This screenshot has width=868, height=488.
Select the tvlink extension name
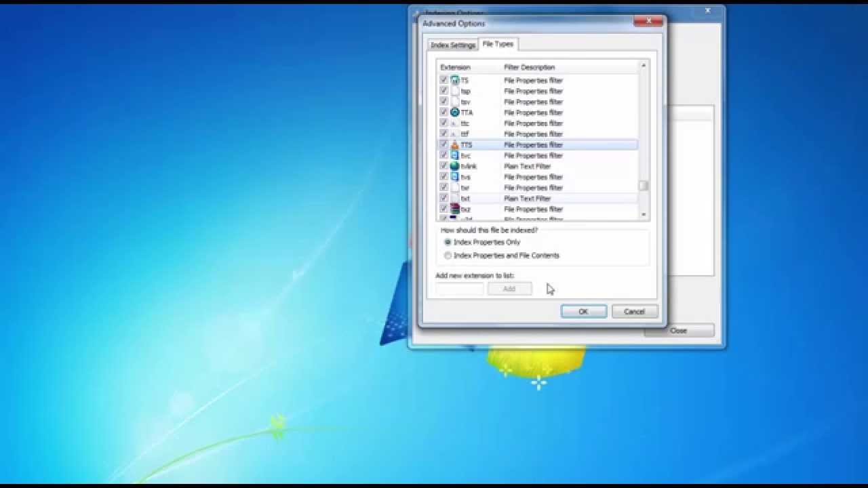pos(469,166)
